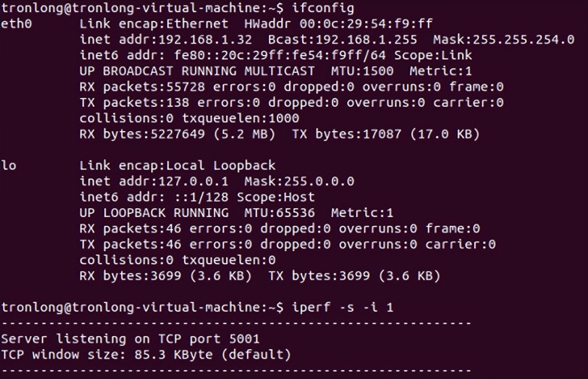The height and width of the screenshot is (379, 588).
Task: Click the lo interface name
Action: click(9, 165)
